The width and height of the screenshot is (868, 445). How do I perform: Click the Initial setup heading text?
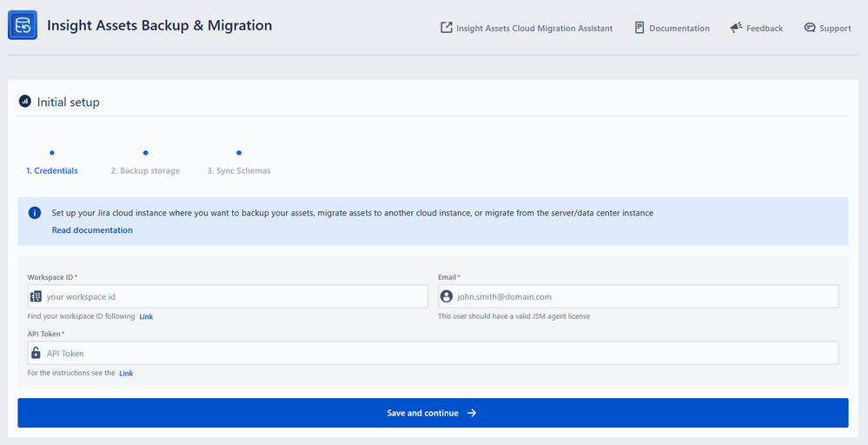click(68, 102)
